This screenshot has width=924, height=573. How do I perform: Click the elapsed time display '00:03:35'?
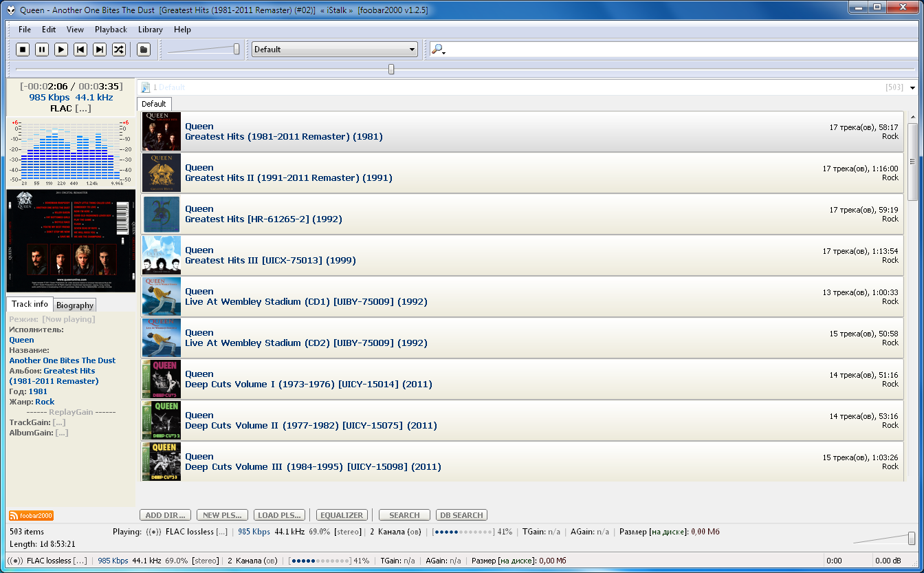[x=100, y=86]
